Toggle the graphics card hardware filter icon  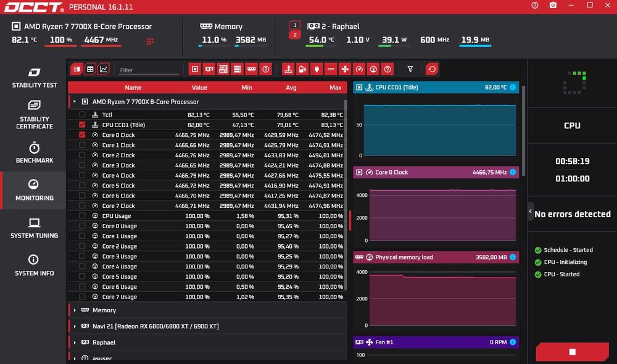pos(209,69)
